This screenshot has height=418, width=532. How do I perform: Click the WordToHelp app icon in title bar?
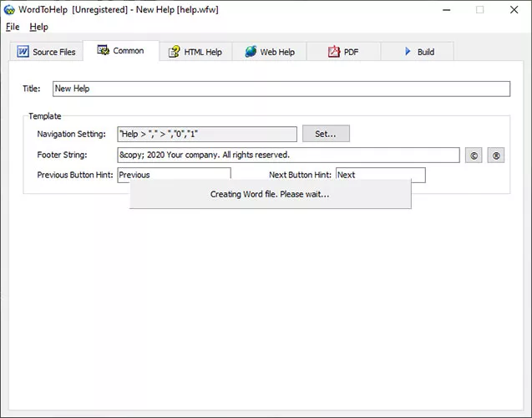9,10
